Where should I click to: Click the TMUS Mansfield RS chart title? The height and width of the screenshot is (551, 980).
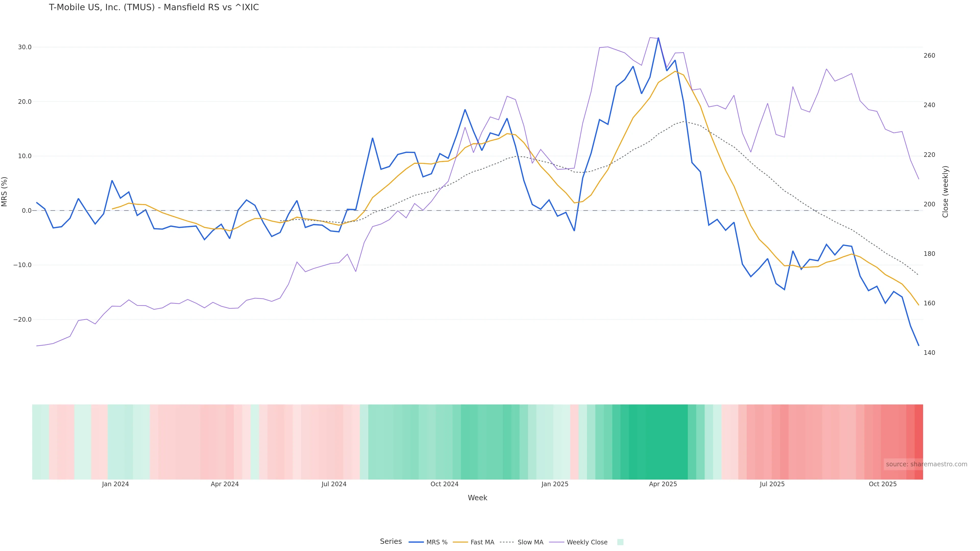[154, 8]
